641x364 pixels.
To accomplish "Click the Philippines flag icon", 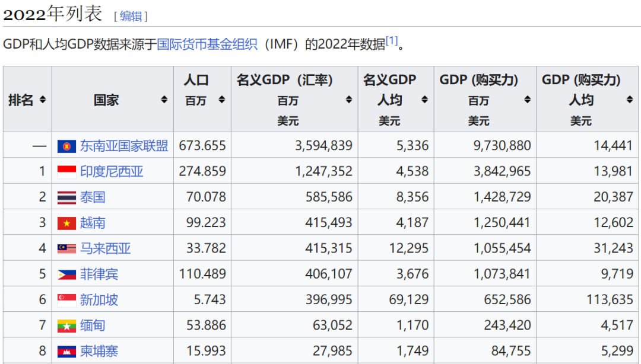I will click(66, 274).
